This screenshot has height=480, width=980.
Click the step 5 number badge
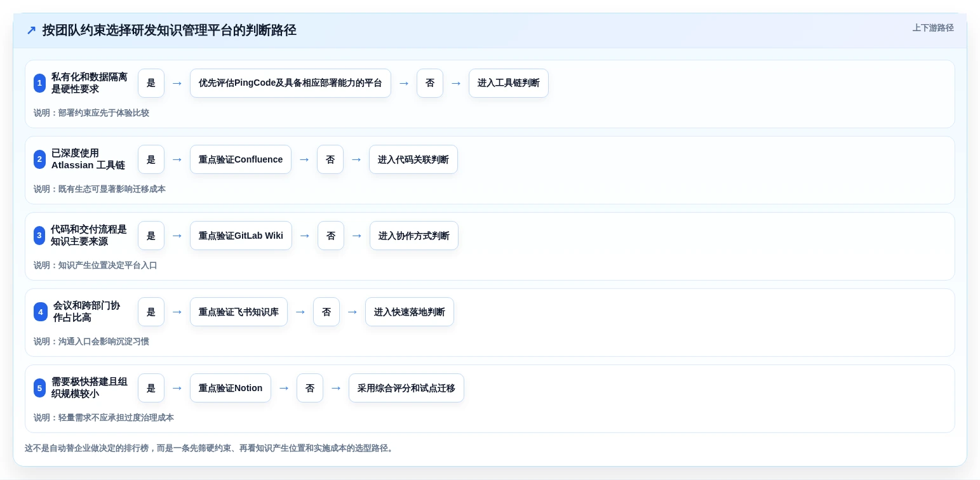point(39,388)
